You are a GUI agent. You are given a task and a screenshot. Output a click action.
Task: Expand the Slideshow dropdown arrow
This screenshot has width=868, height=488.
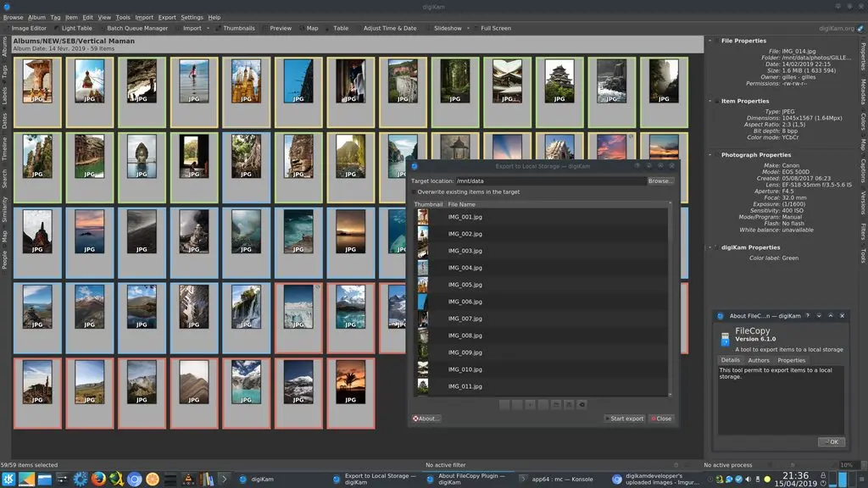(x=470, y=28)
